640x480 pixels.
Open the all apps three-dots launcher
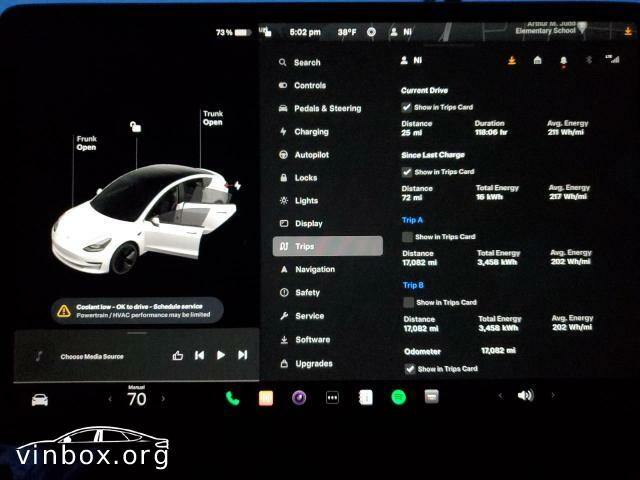click(x=332, y=398)
